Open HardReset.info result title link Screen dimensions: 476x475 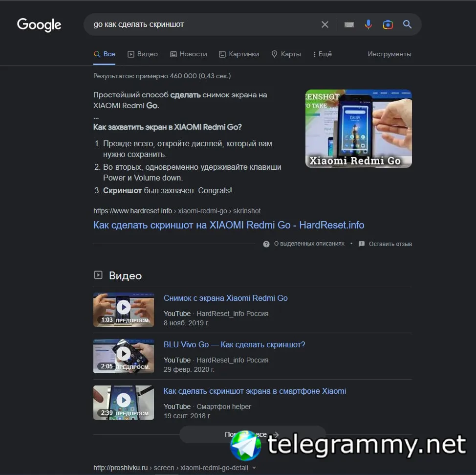pyautogui.click(x=229, y=225)
